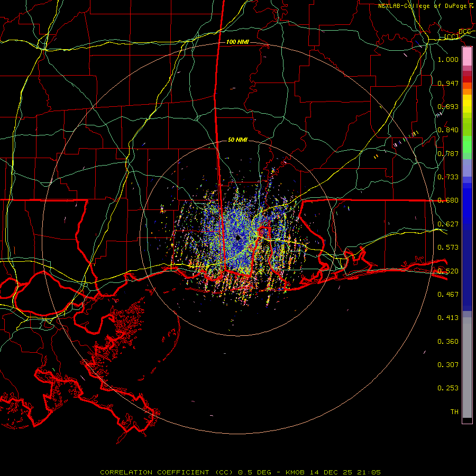This screenshot has height=476, width=476.
Task: Click the 0.733 scale value
Action: [448, 177]
